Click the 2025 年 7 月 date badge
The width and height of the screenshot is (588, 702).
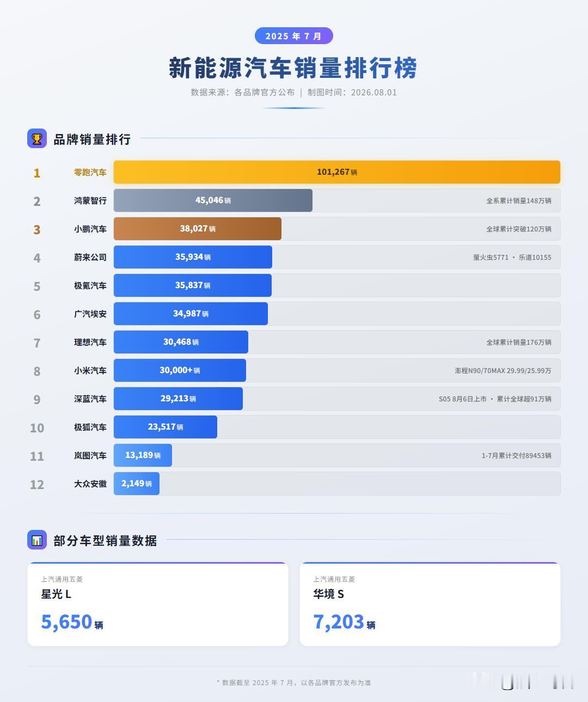(294, 36)
